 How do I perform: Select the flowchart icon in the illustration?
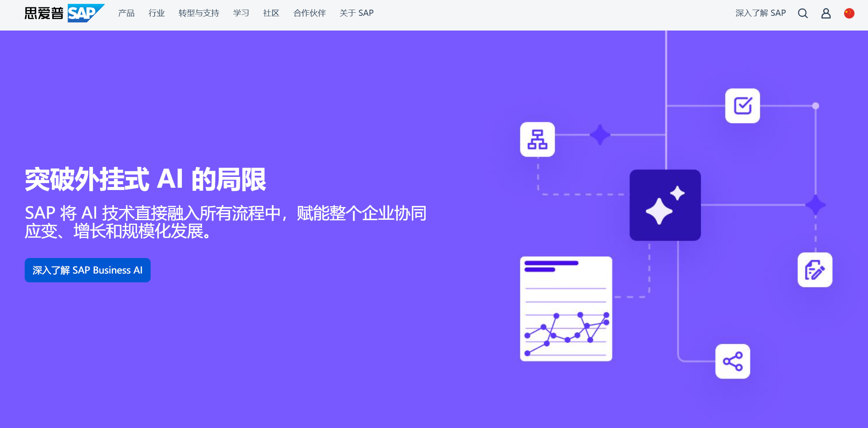pyautogui.click(x=537, y=139)
